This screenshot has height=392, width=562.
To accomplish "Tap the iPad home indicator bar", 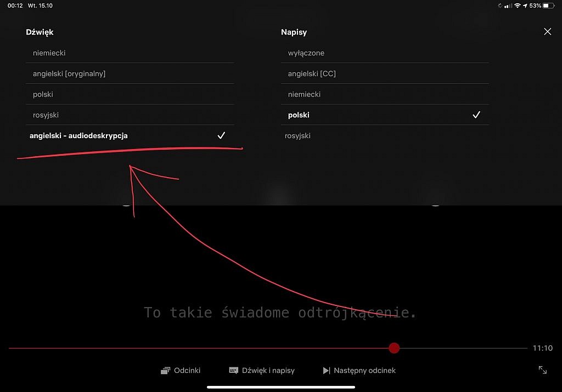I will click(x=281, y=387).
